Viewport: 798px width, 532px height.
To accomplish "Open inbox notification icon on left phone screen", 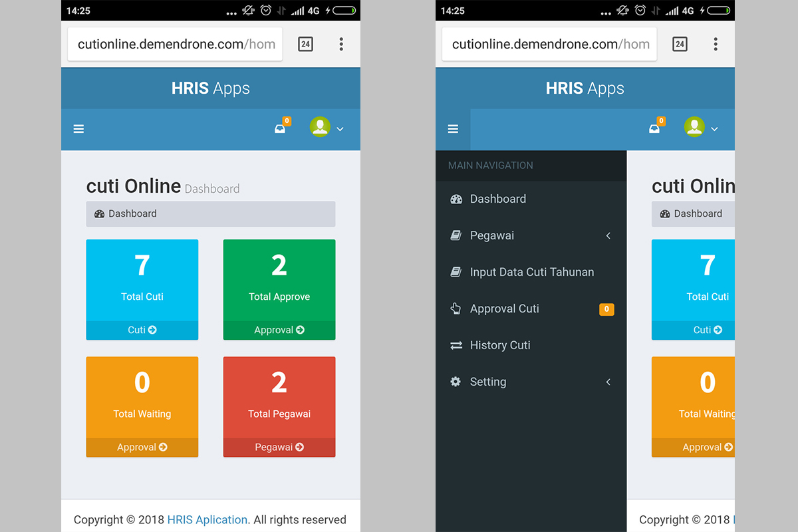I will (281, 128).
